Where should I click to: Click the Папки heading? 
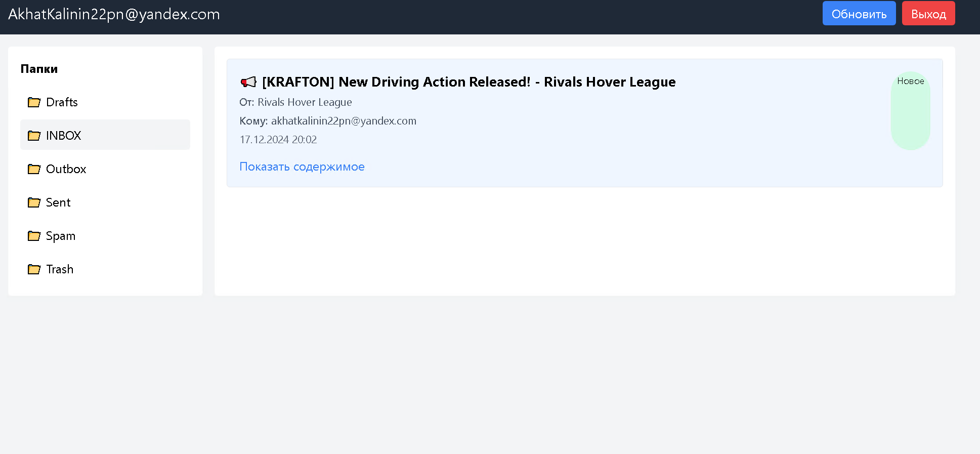[39, 69]
